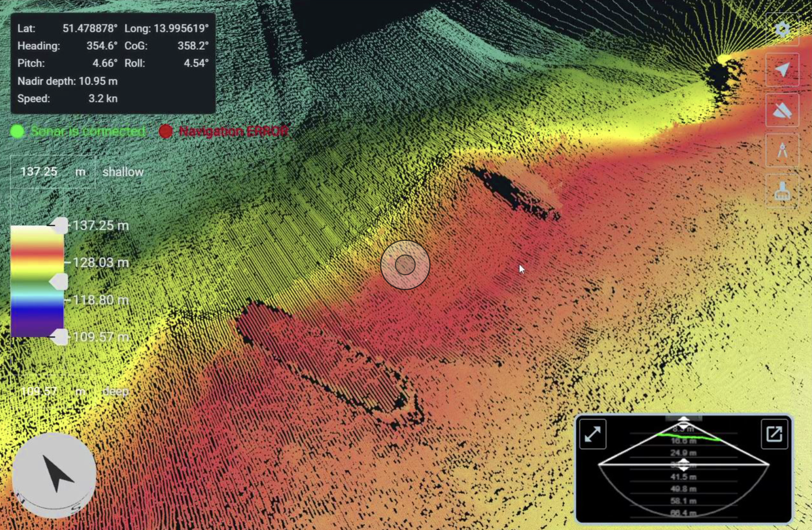Click the red navigation error indicator

pyautogui.click(x=166, y=131)
